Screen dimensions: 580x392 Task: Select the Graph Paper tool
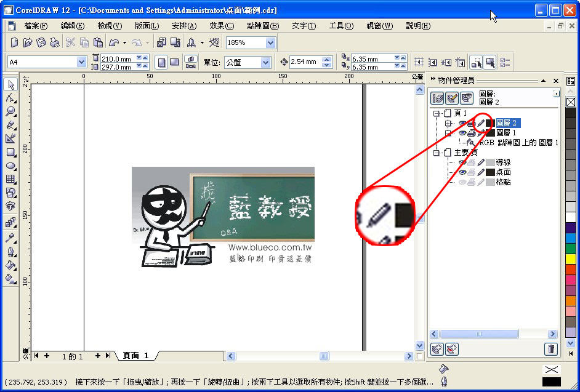[x=10, y=179]
